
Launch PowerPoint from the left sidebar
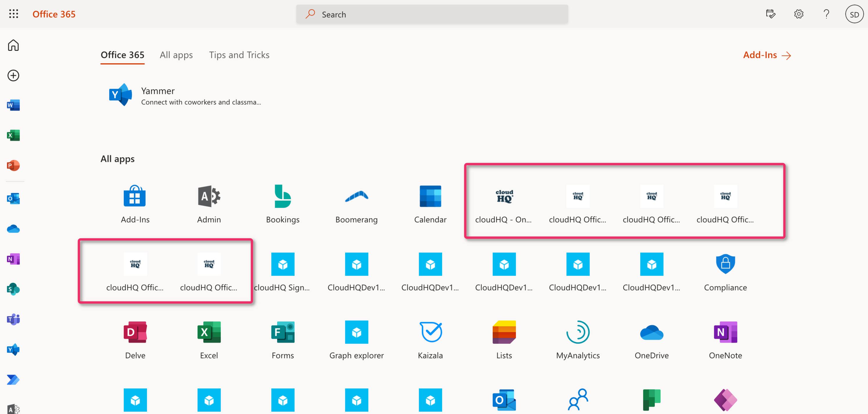coord(13,165)
